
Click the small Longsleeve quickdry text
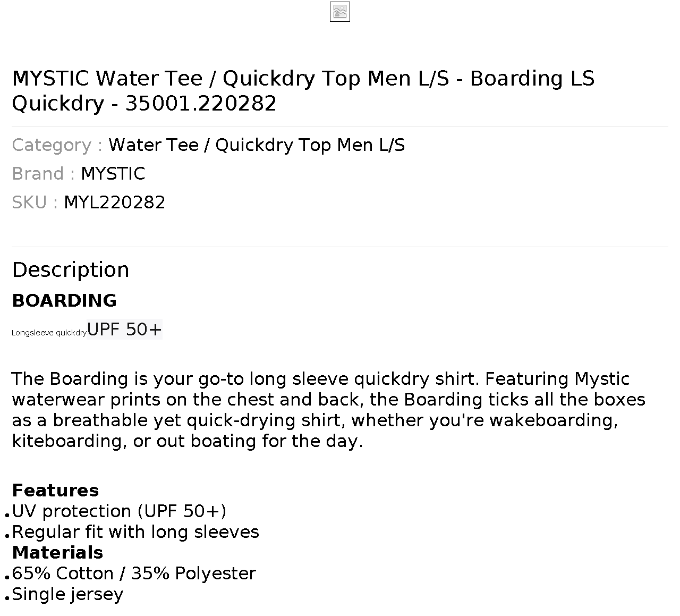(49, 333)
